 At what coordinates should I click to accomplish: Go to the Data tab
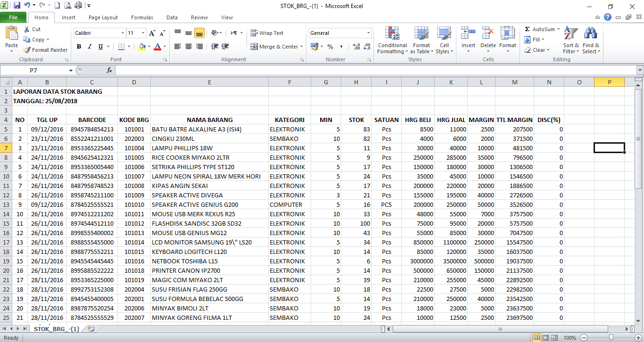tap(172, 17)
